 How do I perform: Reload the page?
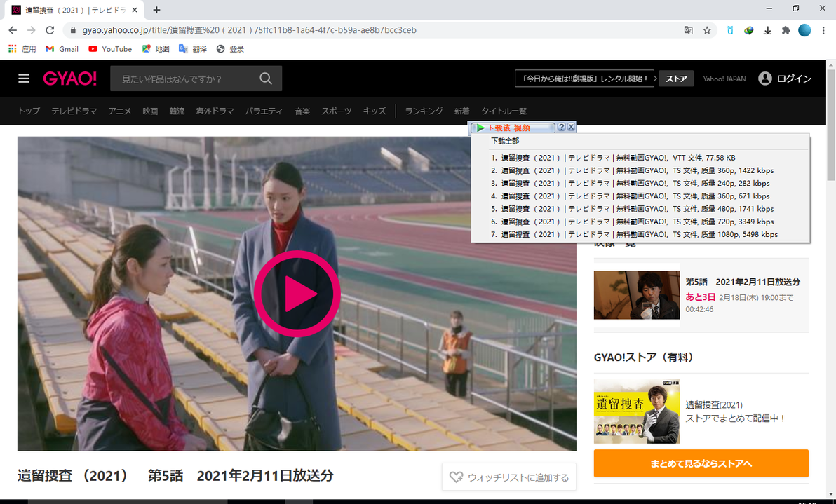coord(50,30)
